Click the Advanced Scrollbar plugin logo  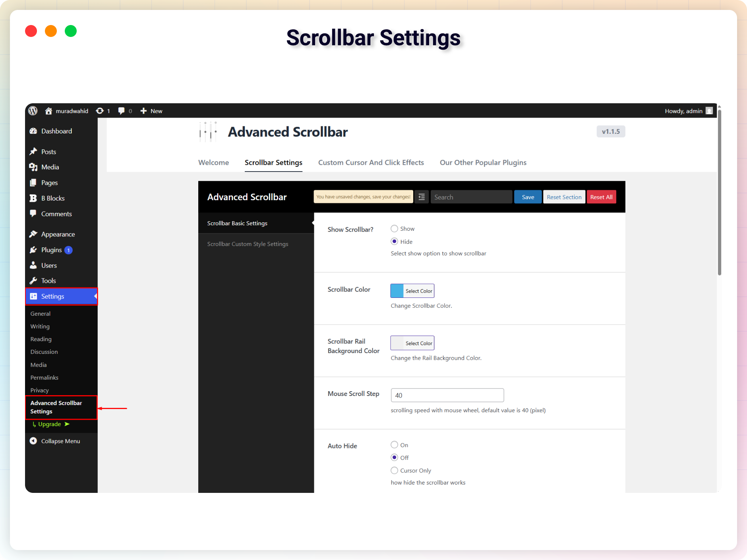click(208, 132)
